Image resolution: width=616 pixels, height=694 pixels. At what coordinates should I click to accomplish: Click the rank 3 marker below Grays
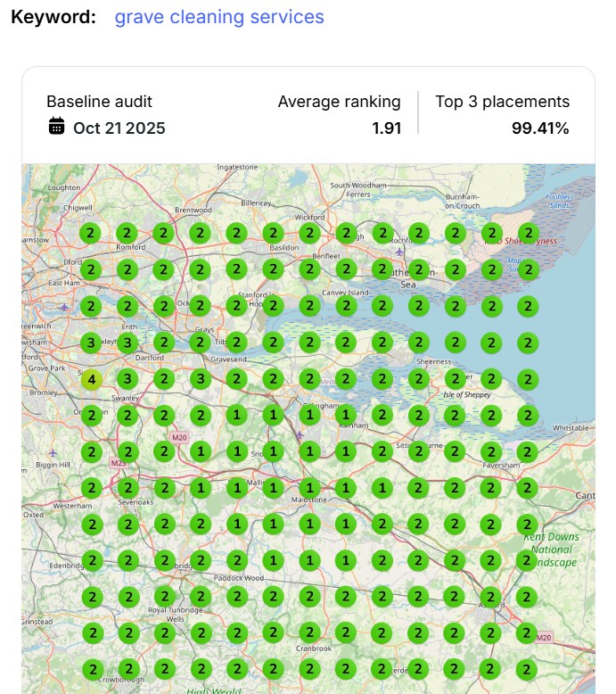point(200,379)
